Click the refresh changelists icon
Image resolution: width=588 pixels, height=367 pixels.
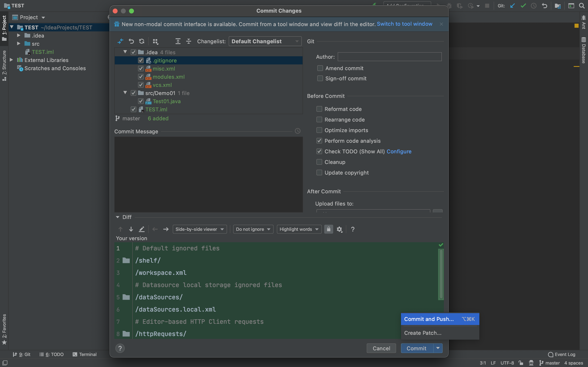(x=142, y=41)
